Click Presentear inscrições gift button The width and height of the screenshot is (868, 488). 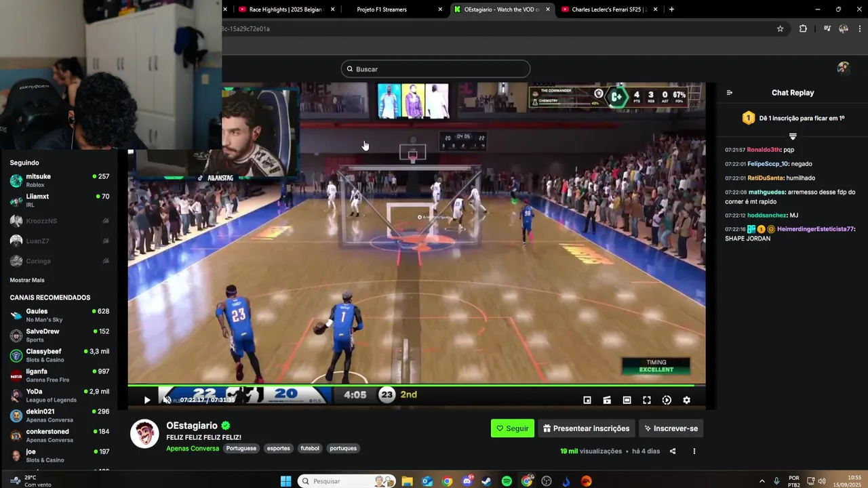point(586,428)
